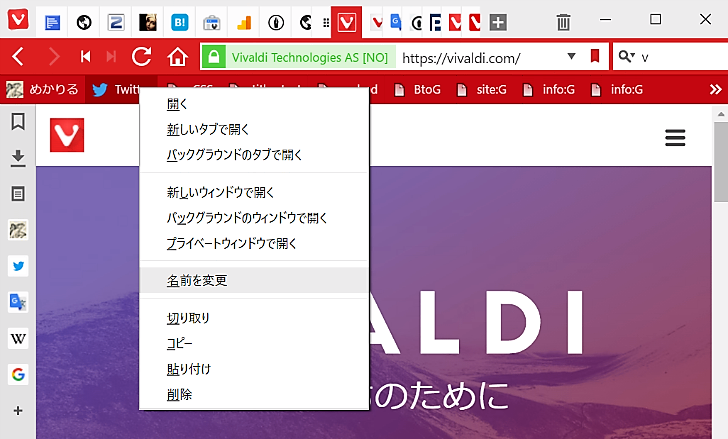The width and height of the screenshot is (728, 439).
Task: Open the Downloads side panel
Action: (18, 158)
